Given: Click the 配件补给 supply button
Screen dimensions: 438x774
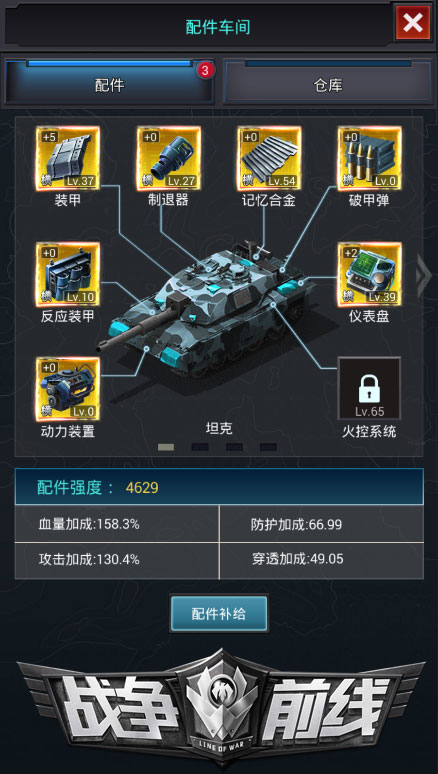Looking at the screenshot, I should [x=219, y=614].
